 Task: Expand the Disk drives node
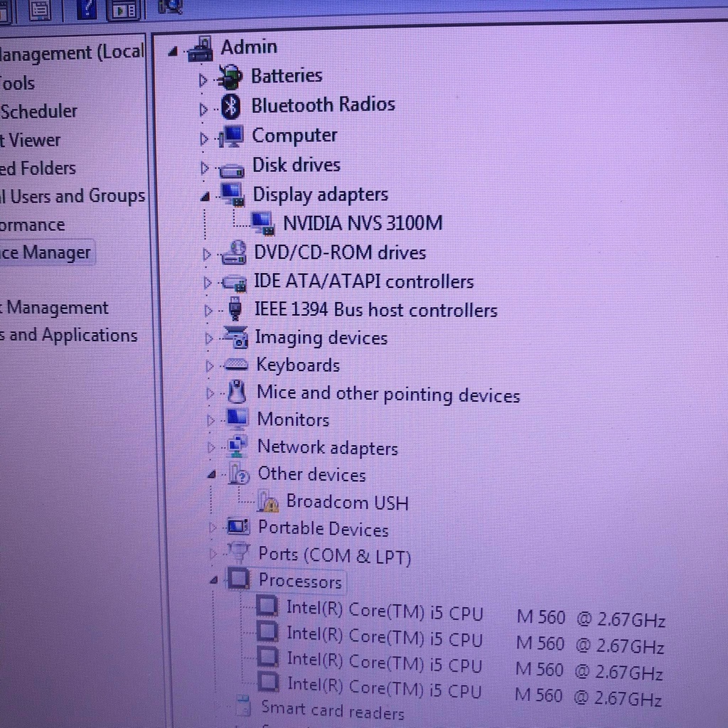205,168
